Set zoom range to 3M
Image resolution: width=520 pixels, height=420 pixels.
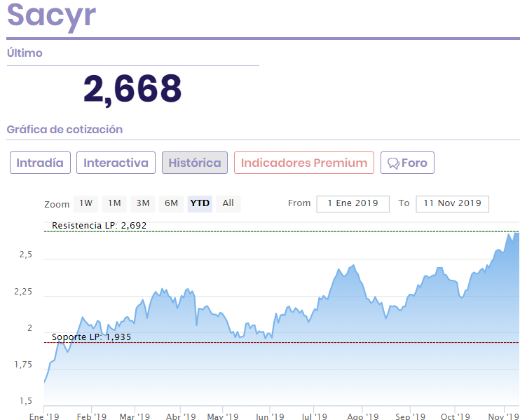coord(142,203)
